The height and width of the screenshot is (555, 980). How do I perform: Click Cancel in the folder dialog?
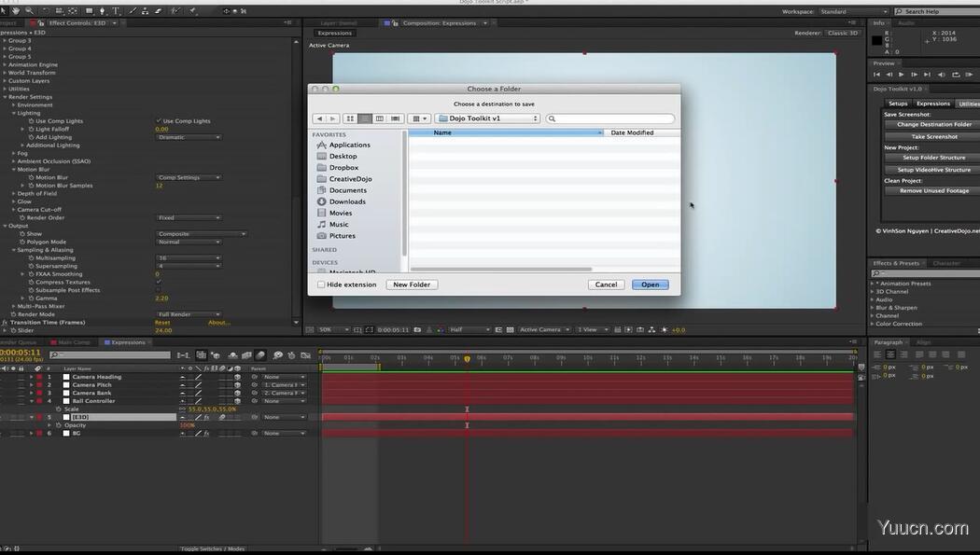pos(606,284)
